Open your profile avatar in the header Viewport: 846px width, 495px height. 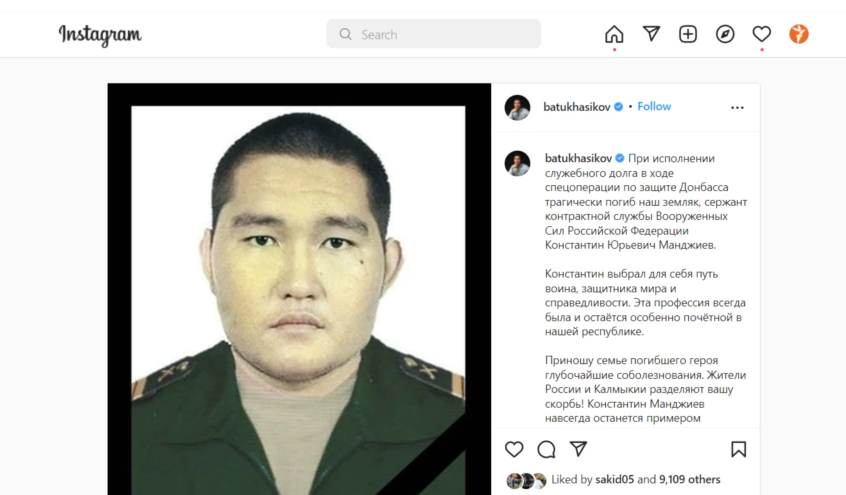tap(799, 34)
